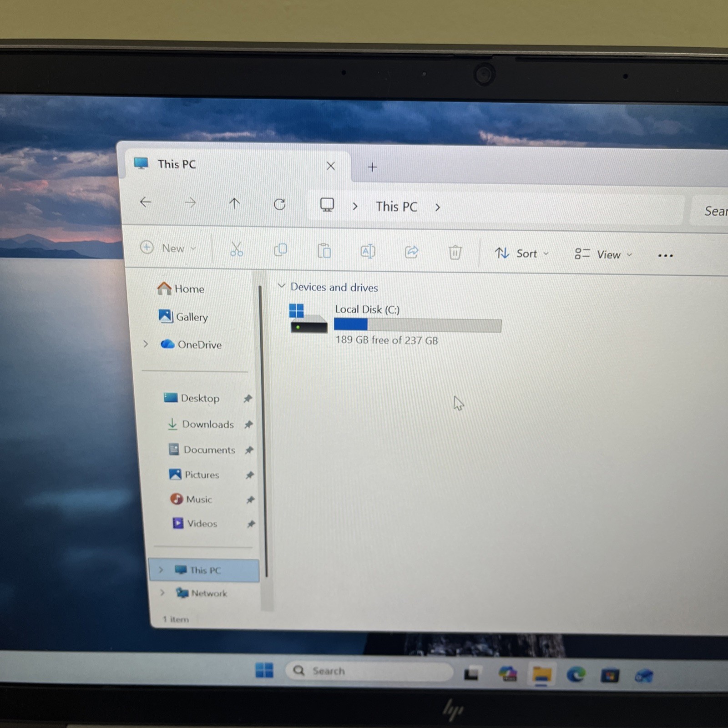728x728 pixels.
Task: Open File Explorer from the taskbar
Action: pyautogui.click(x=541, y=674)
